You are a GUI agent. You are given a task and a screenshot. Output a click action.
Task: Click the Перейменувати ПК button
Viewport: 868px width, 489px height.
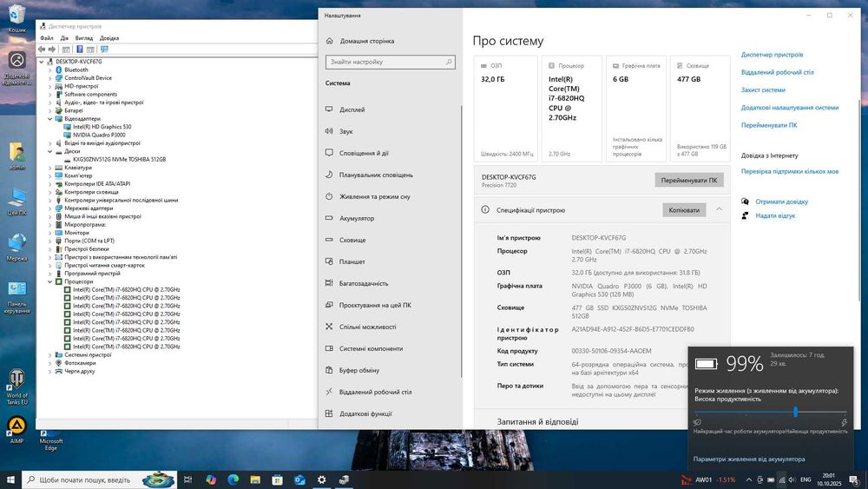click(x=689, y=180)
